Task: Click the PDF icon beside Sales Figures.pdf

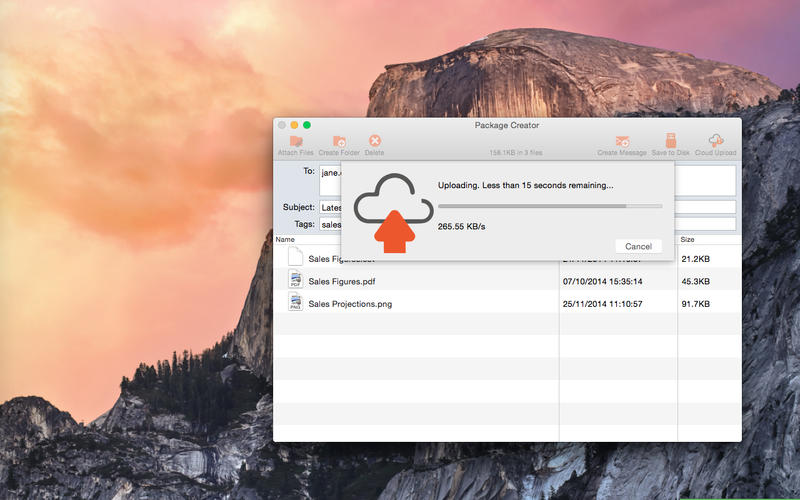Action: pos(295,281)
